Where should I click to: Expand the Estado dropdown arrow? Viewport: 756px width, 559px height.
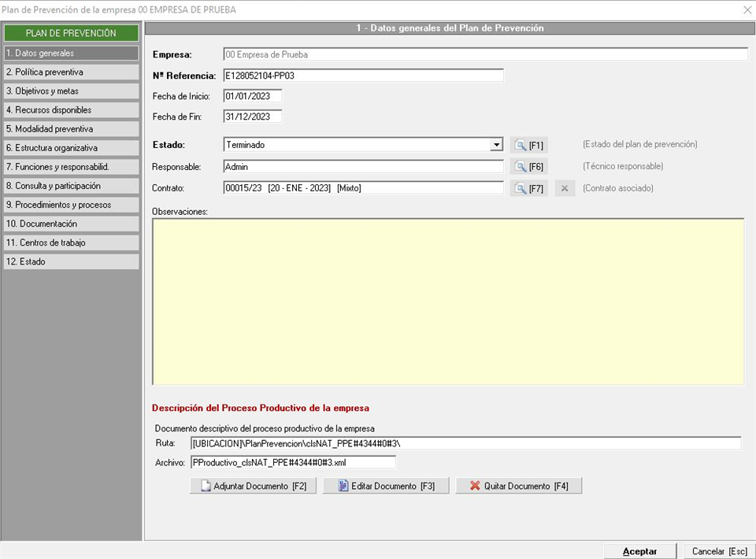click(496, 145)
